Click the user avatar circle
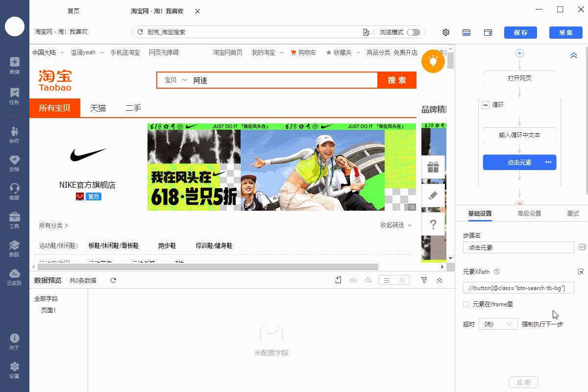Image resolution: width=588 pixels, height=392 pixels. [15, 26]
